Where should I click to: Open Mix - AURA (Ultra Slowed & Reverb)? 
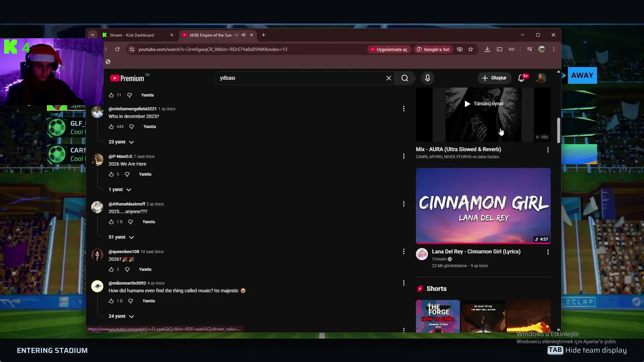pyautogui.click(x=458, y=149)
